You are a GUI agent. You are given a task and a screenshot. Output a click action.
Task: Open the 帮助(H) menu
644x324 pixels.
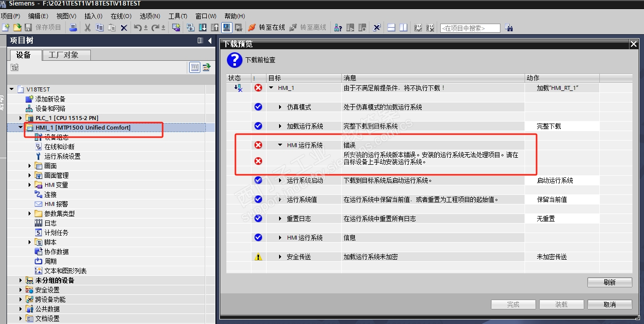(235, 16)
